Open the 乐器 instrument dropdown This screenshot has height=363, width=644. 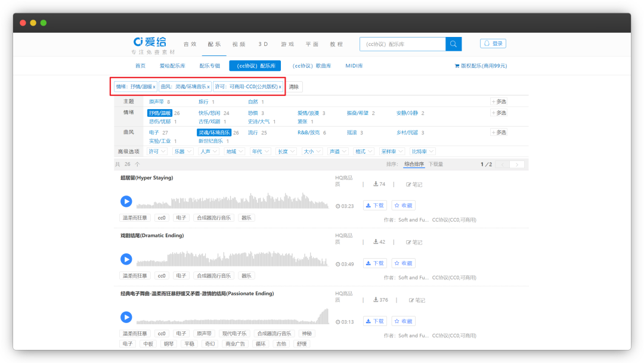tap(184, 151)
